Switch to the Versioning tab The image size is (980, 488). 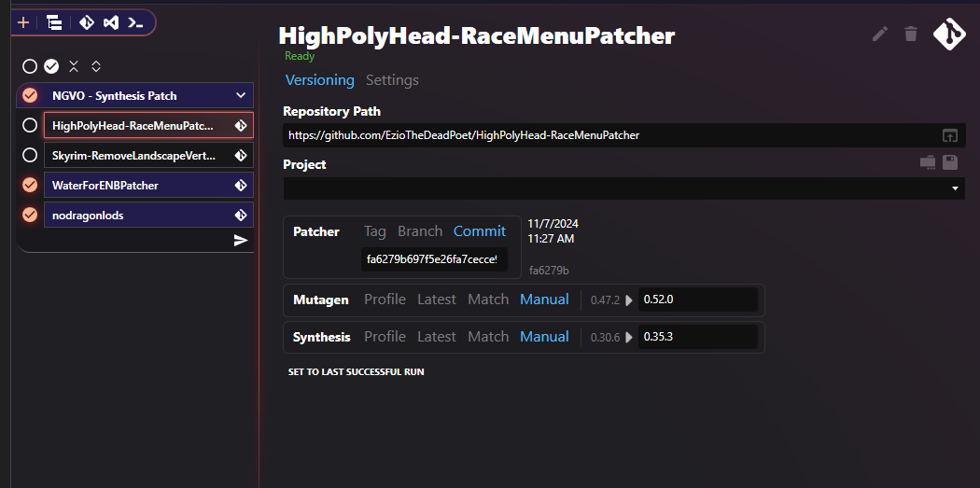click(320, 80)
